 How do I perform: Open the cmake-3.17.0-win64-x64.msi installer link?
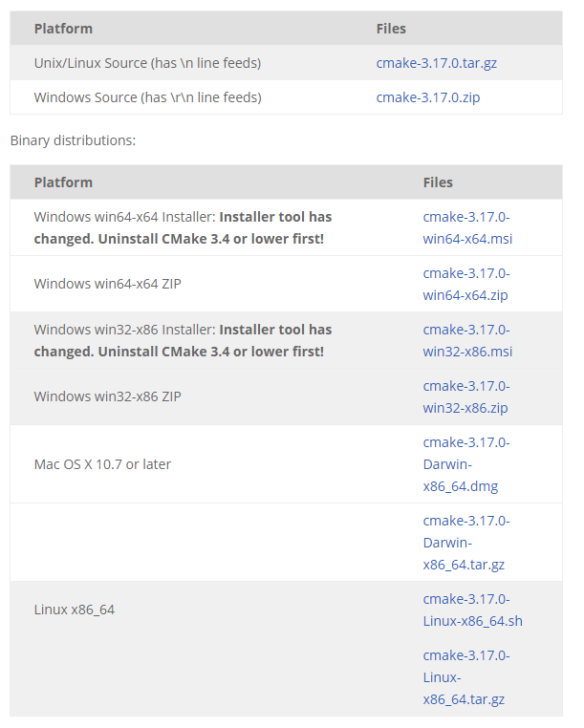tap(467, 227)
